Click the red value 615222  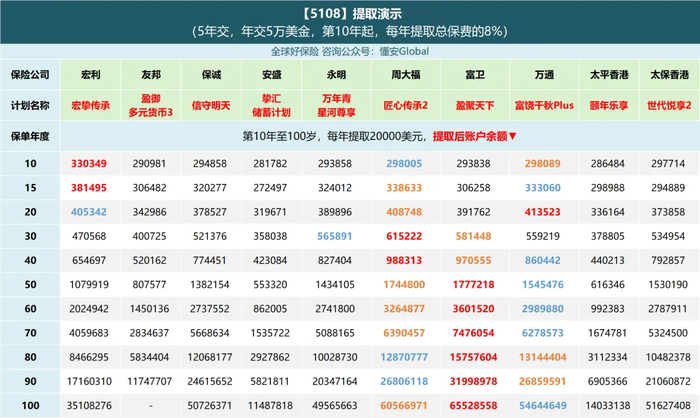tap(404, 236)
